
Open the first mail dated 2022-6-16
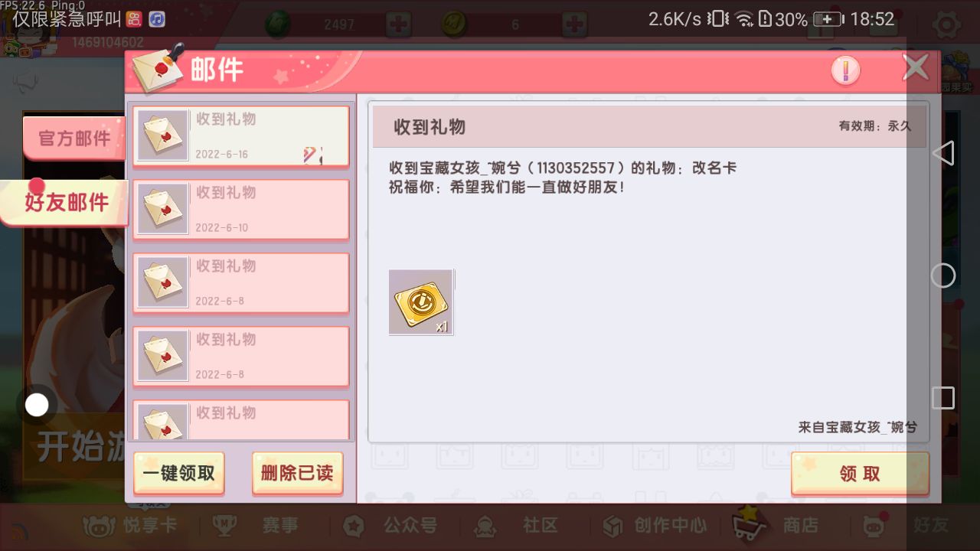pyautogui.click(x=241, y=136)
